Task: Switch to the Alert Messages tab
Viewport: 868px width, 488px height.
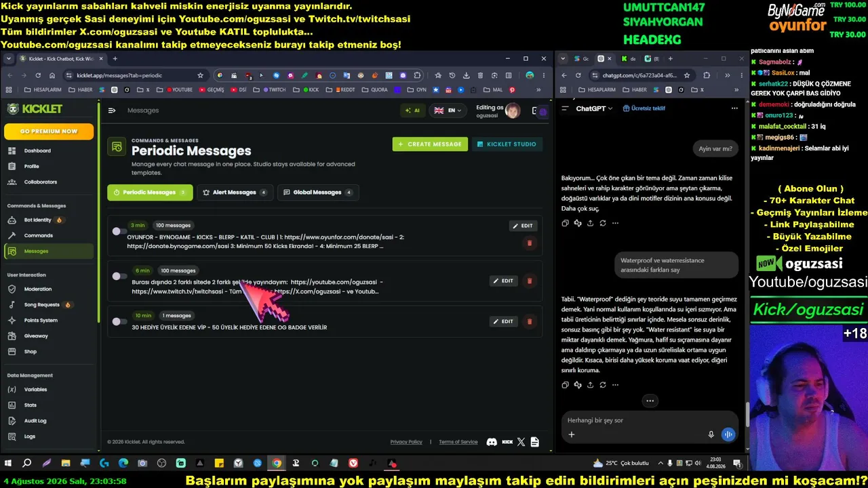Action: 235,192
